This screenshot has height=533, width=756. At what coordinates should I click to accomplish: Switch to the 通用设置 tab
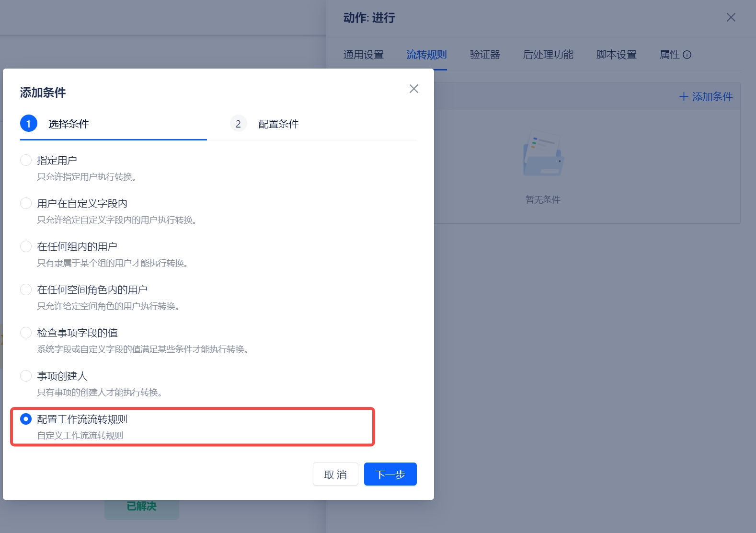click(363, 55)
